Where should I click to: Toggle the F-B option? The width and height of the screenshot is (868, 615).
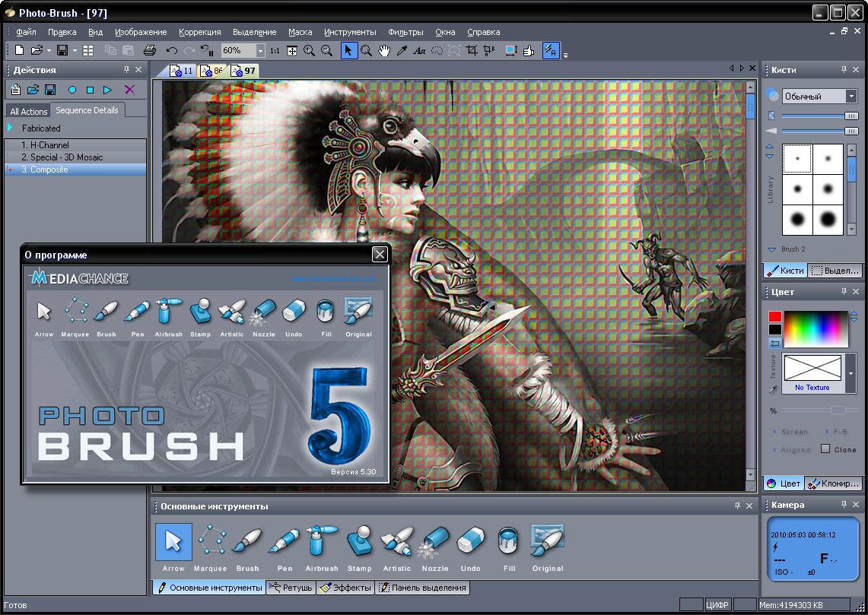(x=836, y=432)
